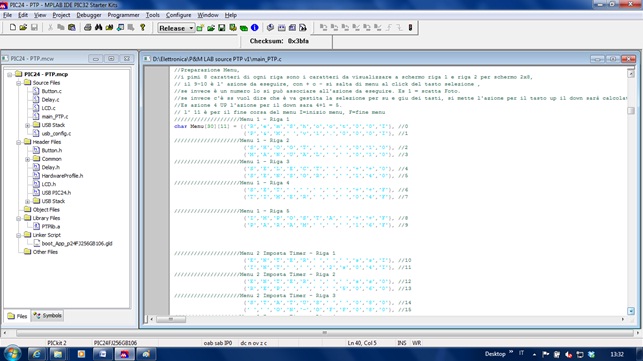643x361 pixels.
Task: Expand the USB Stack folder under Source Files
Action: pos(27,125)
